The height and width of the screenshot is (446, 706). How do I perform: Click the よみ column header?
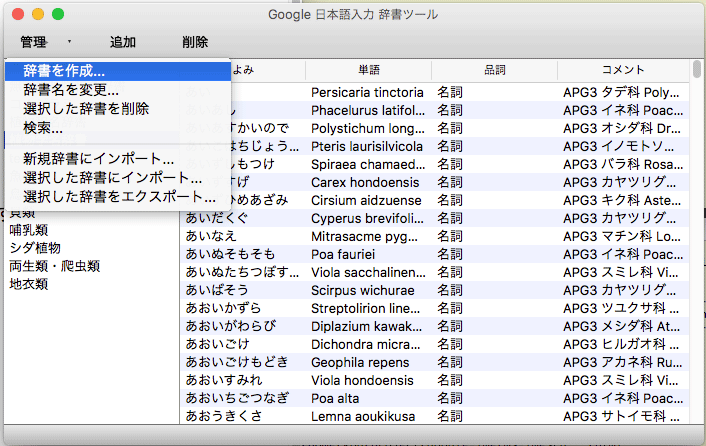(243, 70)
